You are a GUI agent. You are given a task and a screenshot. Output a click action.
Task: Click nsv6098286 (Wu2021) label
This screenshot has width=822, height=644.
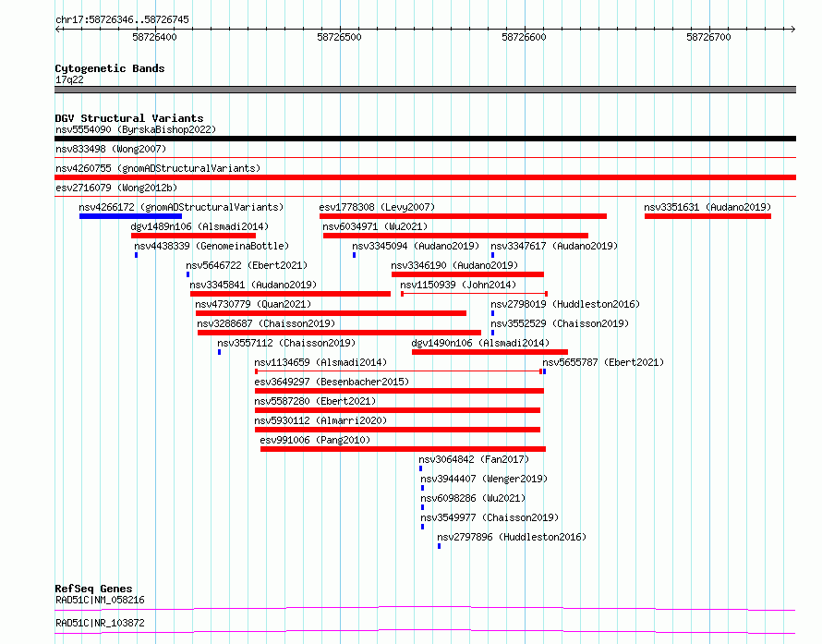473,498
